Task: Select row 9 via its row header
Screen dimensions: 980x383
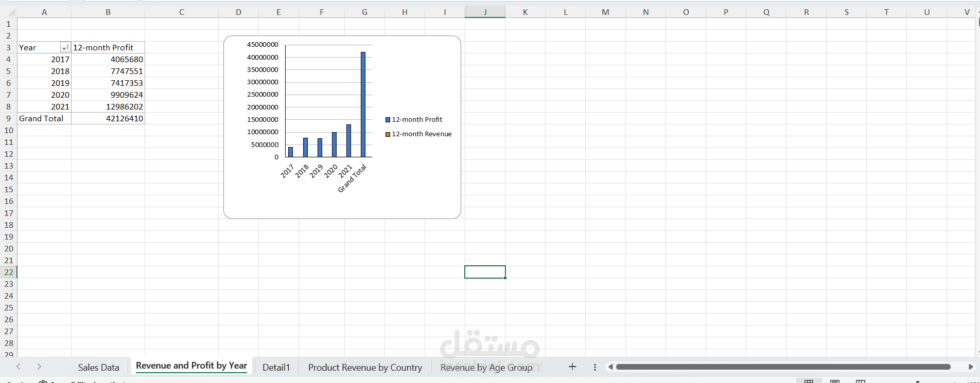Action: [x=9, y=118]
